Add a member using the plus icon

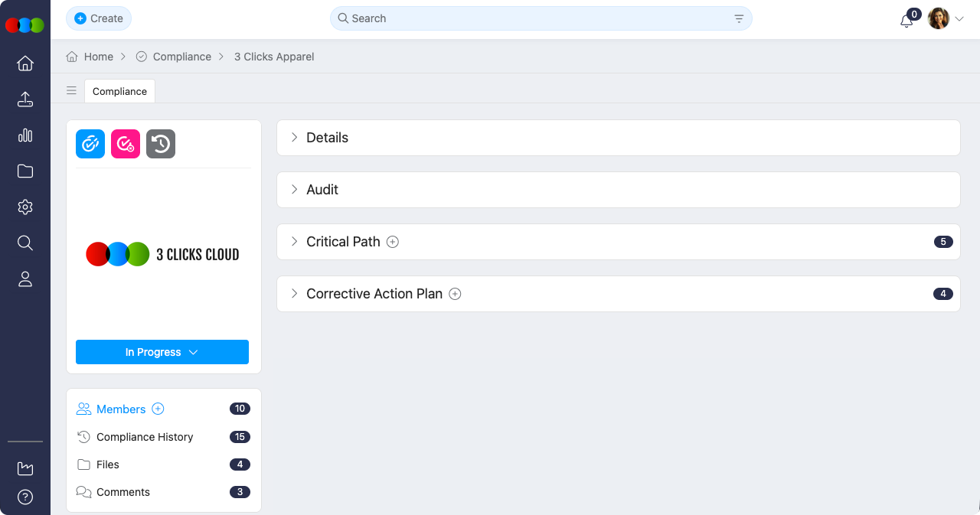pyautogui.click(x=158, y=409)
